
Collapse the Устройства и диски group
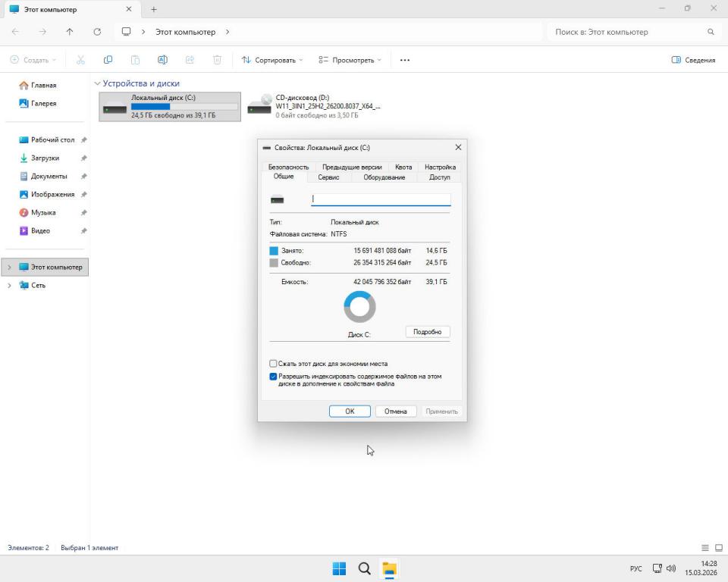coord(97,83)
